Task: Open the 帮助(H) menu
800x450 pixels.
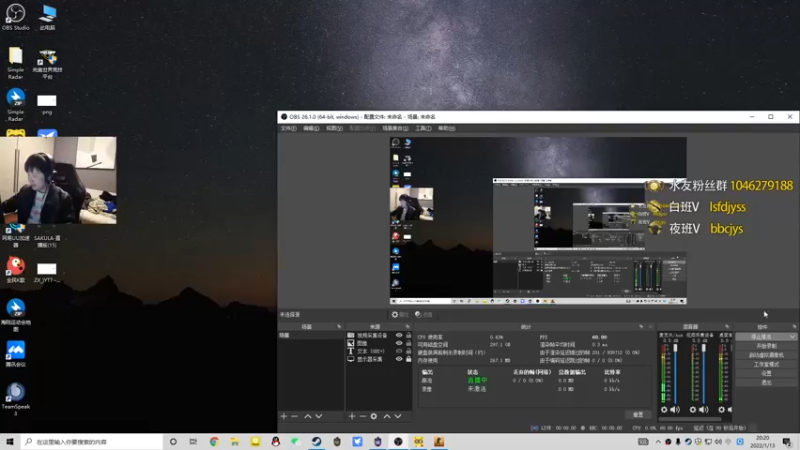Action: 446,129
